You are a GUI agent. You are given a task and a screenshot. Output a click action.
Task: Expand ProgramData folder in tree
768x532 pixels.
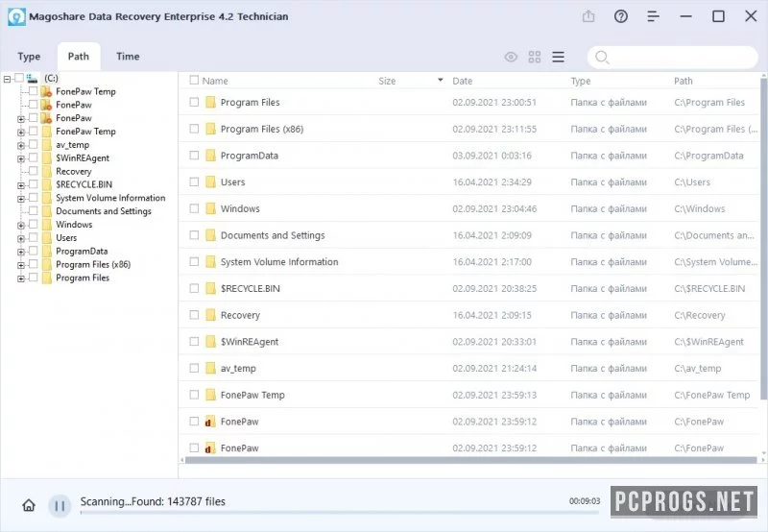pos(20,252)
